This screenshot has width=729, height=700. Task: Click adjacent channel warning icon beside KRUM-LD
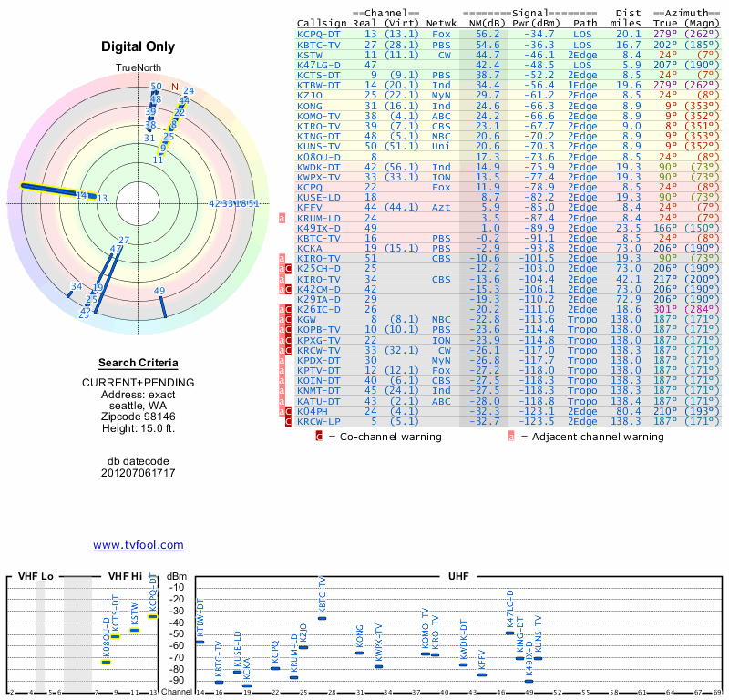tap(282, 218)
